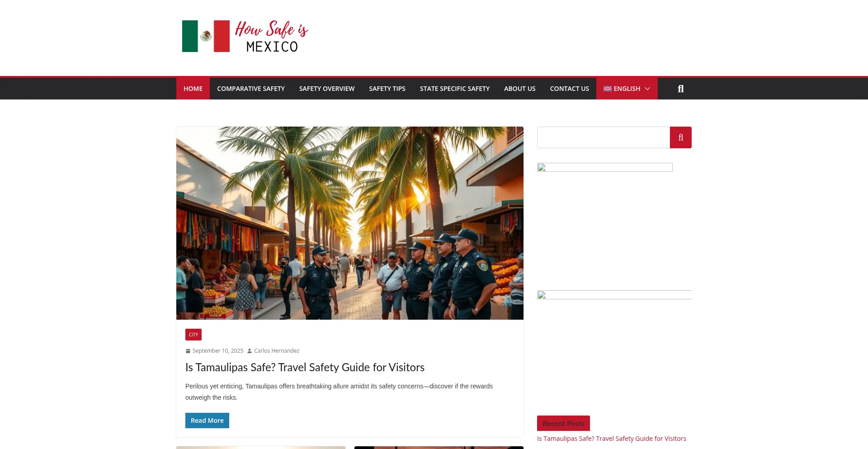Click the red sidebar search button

coord(680,137)
